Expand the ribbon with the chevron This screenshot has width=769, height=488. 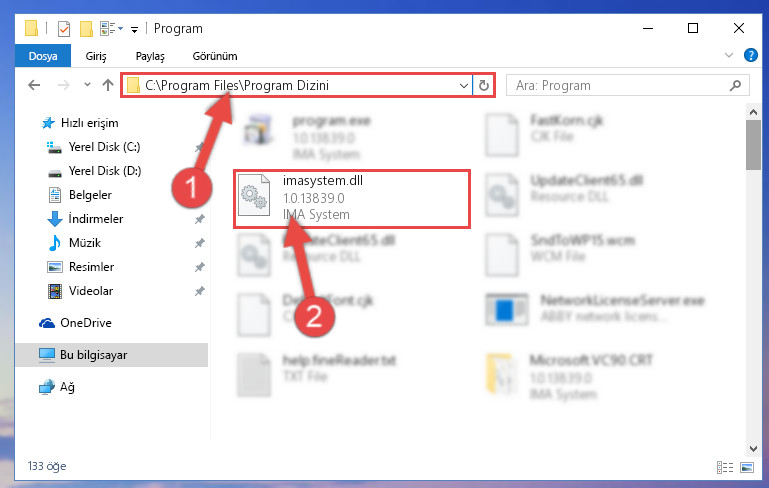pyautogui.click(x=729, y=55)
